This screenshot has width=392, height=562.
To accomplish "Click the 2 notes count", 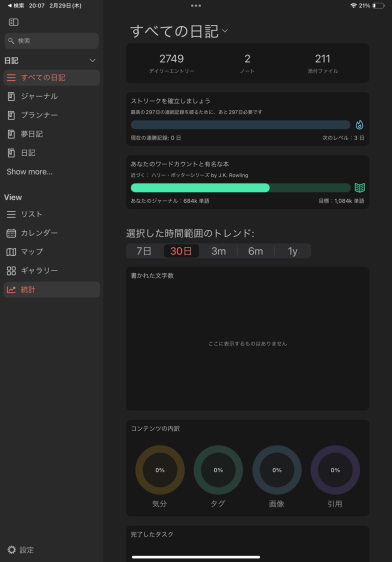I will tap(247, 59).
